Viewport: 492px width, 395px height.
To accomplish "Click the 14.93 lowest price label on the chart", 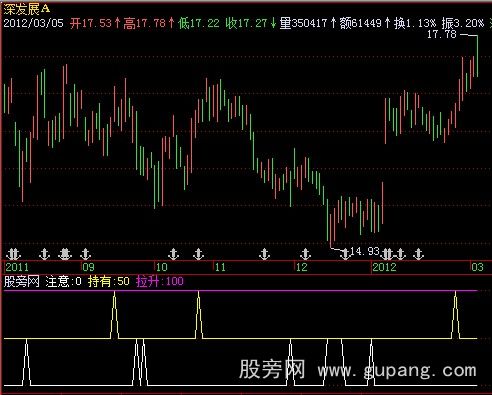I will click(x=365, y=251).
